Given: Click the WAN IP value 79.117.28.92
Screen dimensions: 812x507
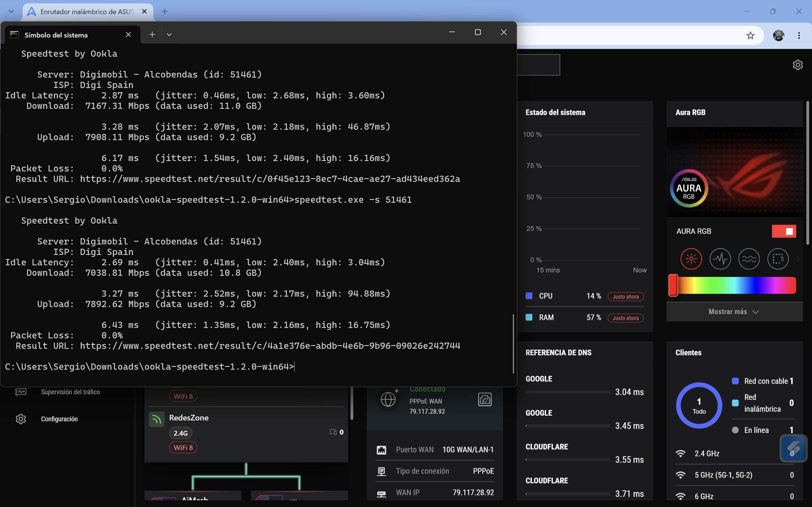Looking at the screenshot, I should 473,492.
